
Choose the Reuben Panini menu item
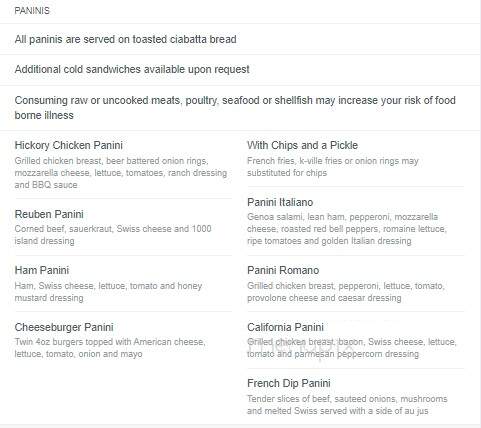tap(49, 214)
